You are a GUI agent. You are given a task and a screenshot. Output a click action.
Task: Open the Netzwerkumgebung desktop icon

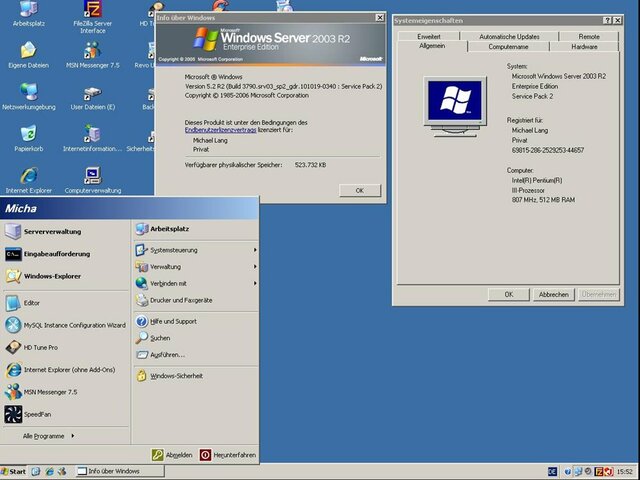pyautogui.click(x=29, y=97)
